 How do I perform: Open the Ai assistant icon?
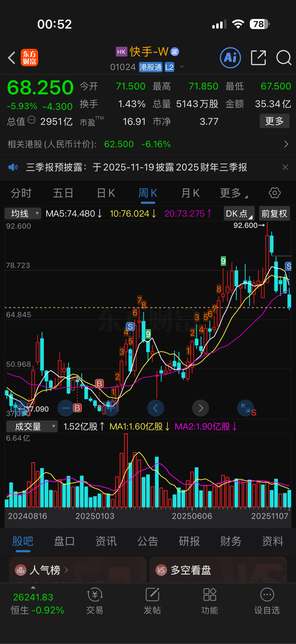click(230, 58)
